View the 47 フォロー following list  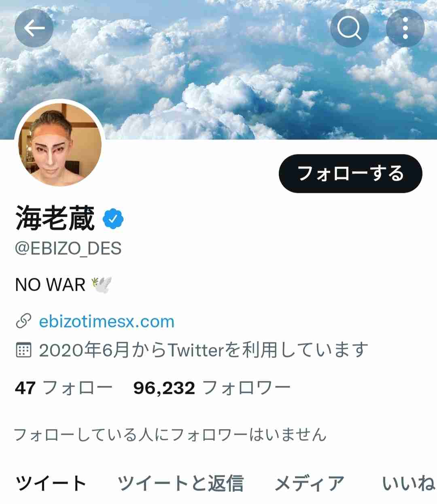64,388
